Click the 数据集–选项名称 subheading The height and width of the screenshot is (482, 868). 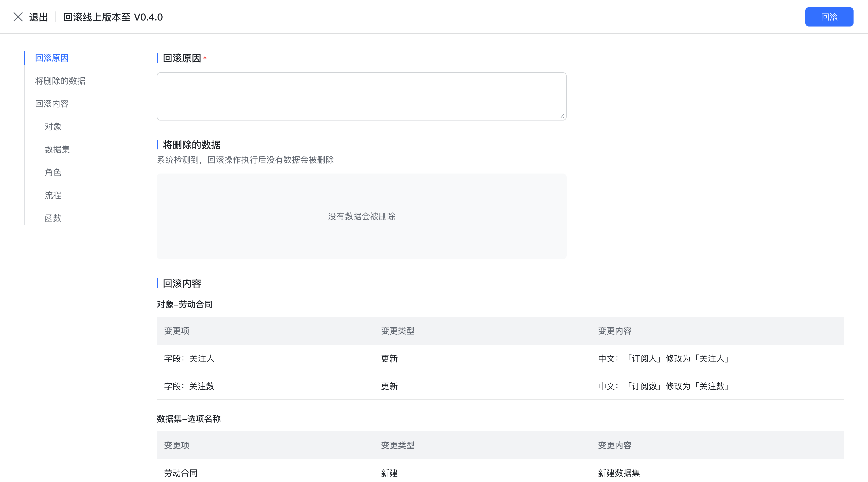(189, 419)
